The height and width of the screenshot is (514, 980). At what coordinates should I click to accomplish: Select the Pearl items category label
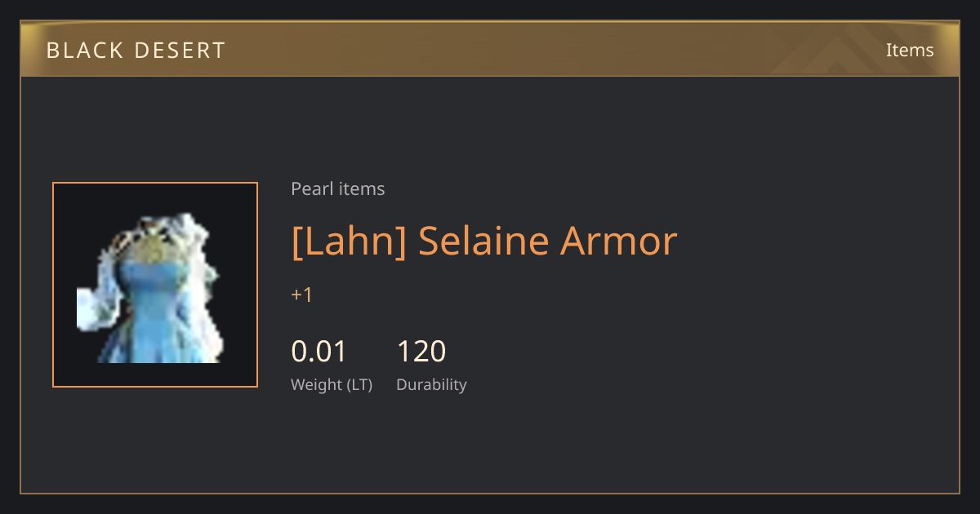pyautogui.click(x=337, y=189)
